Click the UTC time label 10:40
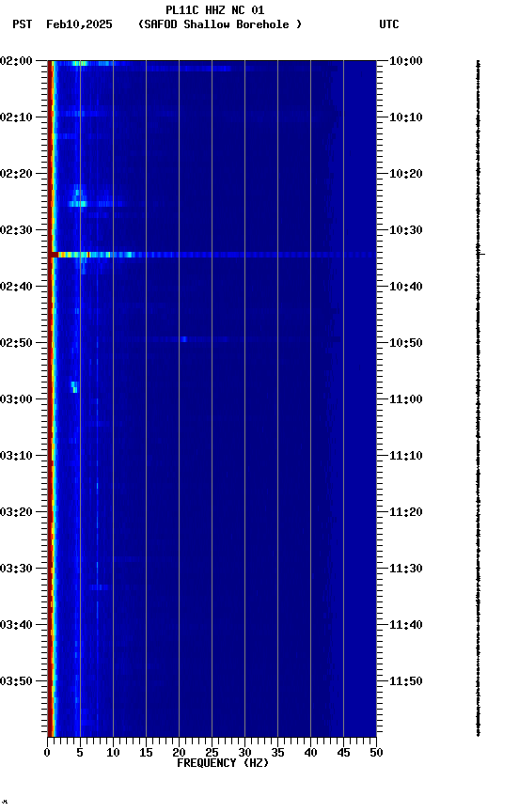The height and width of the screenshot is (812, 519). point(406,287)
